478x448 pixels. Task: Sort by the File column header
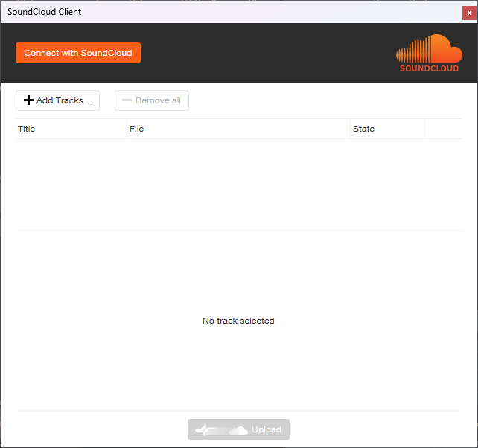tap(238, 129)
